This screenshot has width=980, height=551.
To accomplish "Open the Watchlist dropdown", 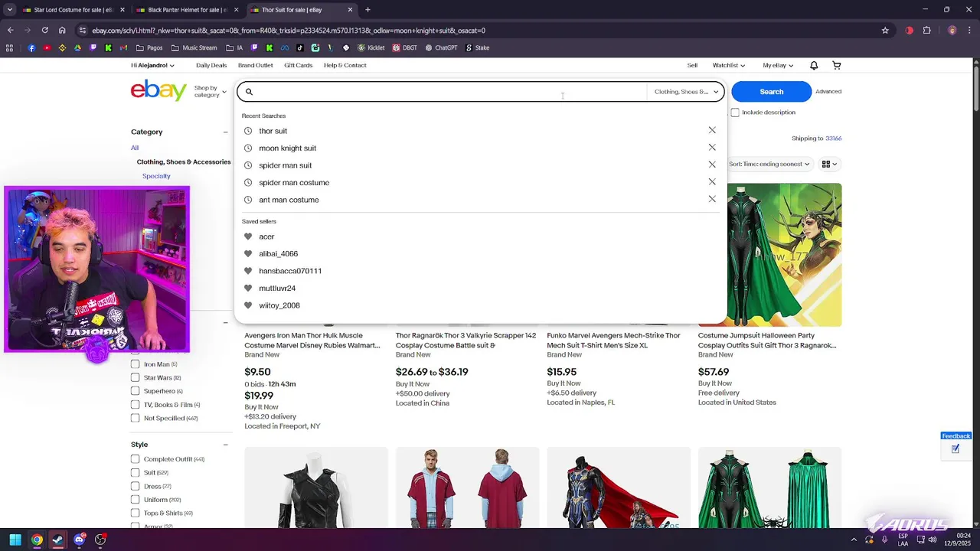I will [729, 65].
